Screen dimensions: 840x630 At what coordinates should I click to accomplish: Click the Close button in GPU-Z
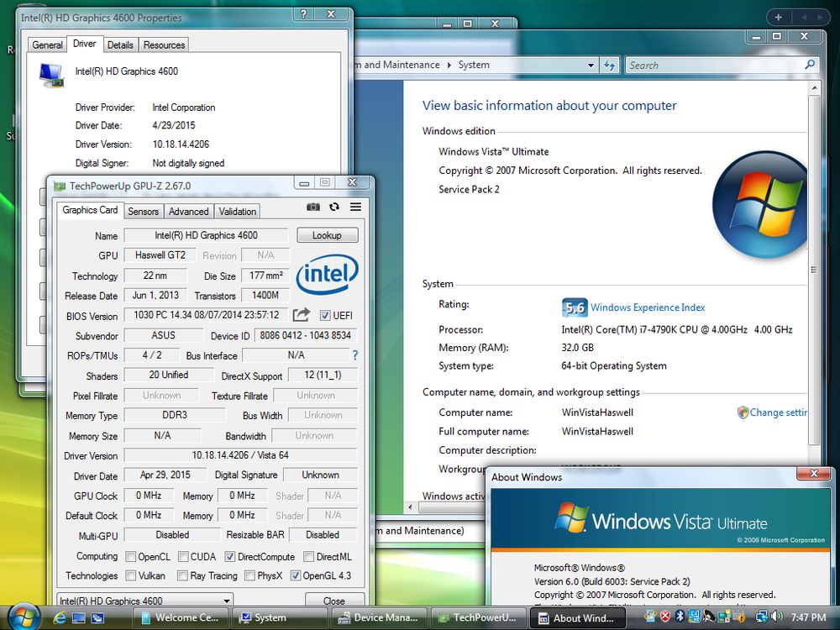[334, 601]
